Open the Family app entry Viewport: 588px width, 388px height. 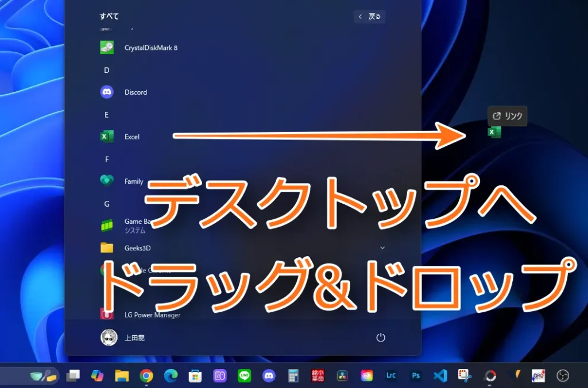click(x=122, y=181)
